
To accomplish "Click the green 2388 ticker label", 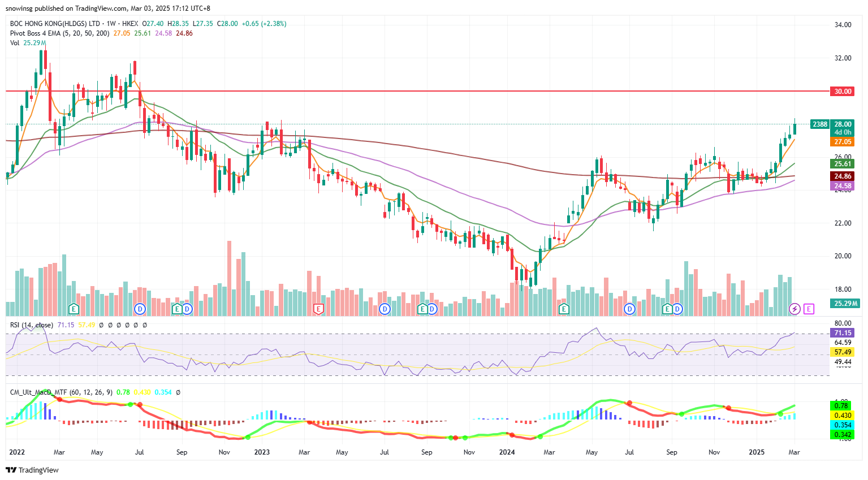I will (x=819, y=124).
